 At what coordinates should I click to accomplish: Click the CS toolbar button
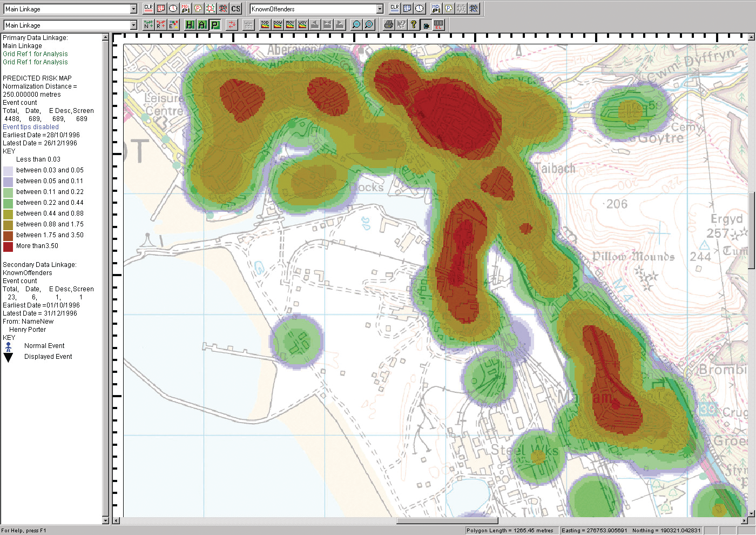[x=235, y=9]
